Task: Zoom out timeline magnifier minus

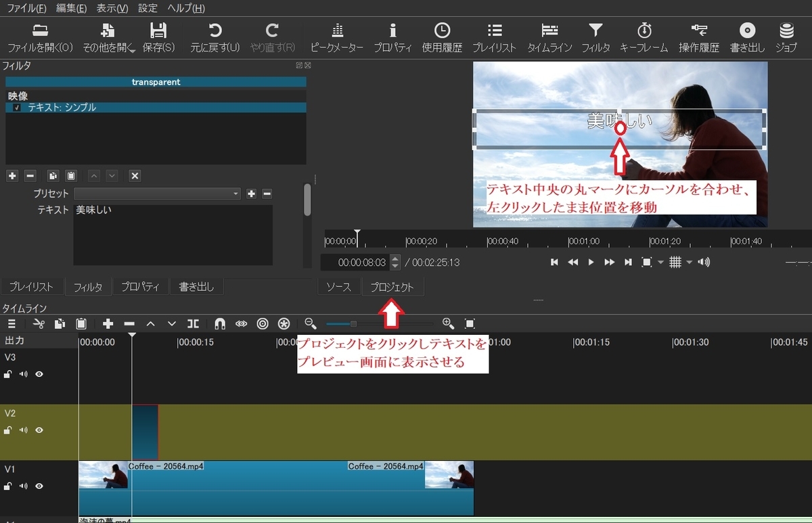Action: 311,324
